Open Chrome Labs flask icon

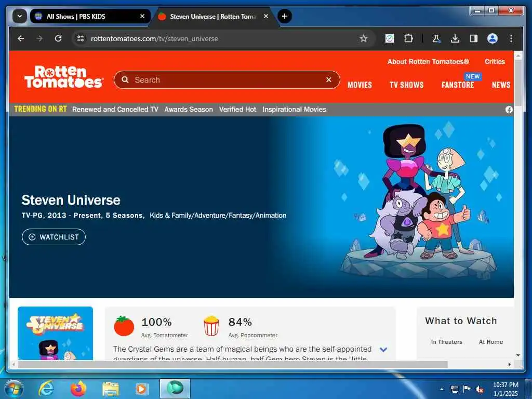click(436, 38)
